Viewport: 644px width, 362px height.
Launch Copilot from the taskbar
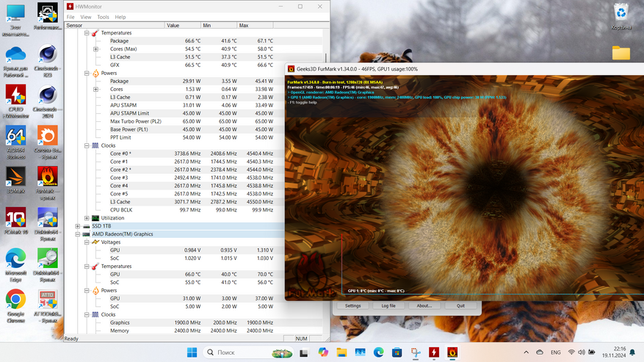click(323, 352)
